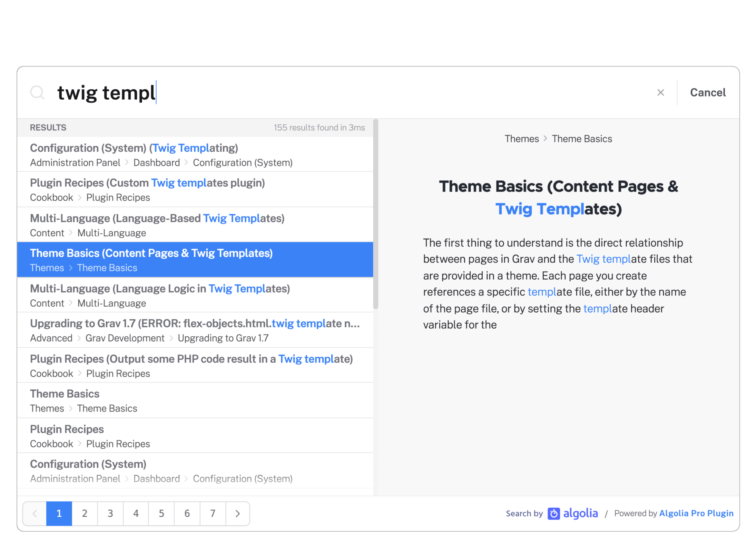This screenshot has height=546, width=756.
Task: Open Multi-Language Language Logic in Twig Templates
Action: click(x=195, y=295)
